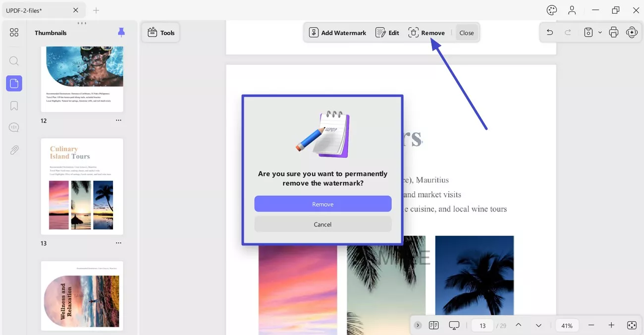This screenshot has height=335, width=644.
Task: Add a new tab with plus icon
Action: point(96,10)
